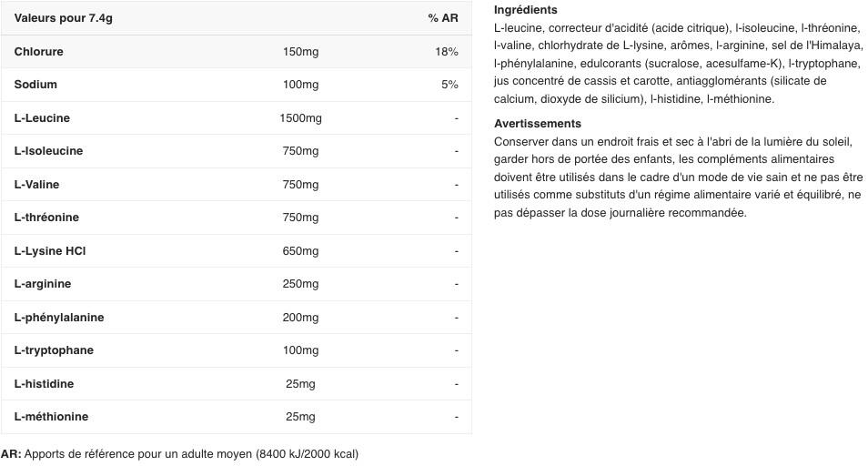Image resolution: width=868 pixels, height=466 pixels.
Task: Click the 5% value for Sodium
Action: coord(449,85)
